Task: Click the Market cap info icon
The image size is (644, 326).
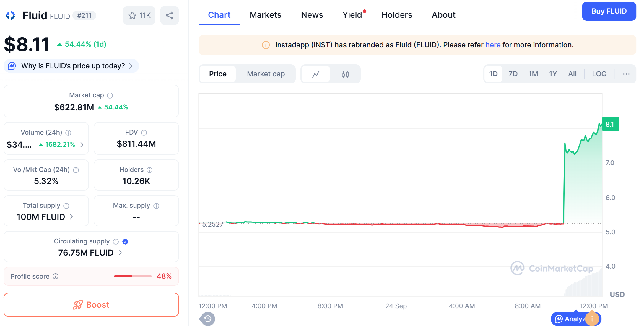Action: point(110,95)
